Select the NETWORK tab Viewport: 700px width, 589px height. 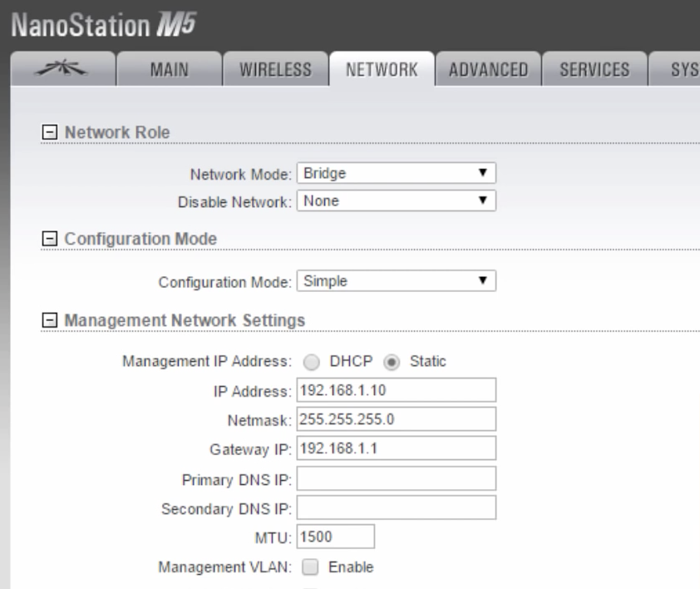click(x=382, y=69)
